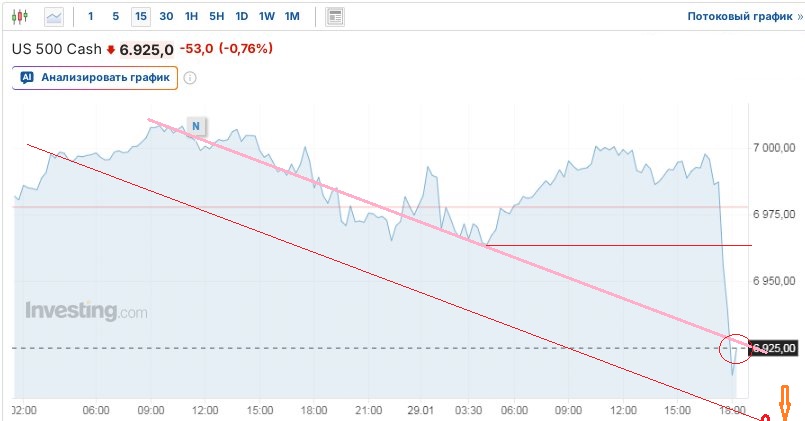Select the area chart type icon
The width and height of the screenshot is (805, 421).
(x=54, y=17)
